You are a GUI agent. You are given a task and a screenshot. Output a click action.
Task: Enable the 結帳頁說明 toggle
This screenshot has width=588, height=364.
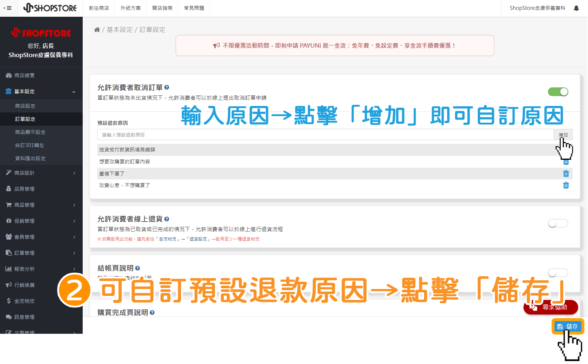click(x=557, y=272)
